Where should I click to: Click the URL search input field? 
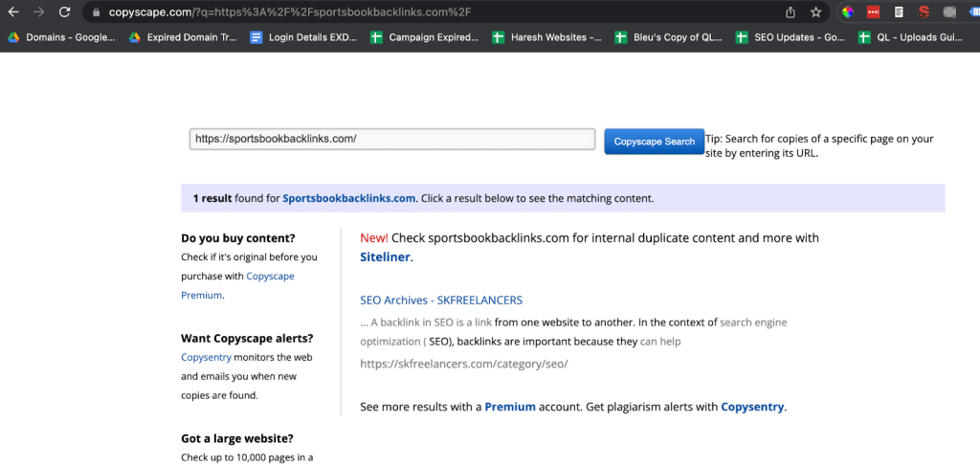pos(391,139)
